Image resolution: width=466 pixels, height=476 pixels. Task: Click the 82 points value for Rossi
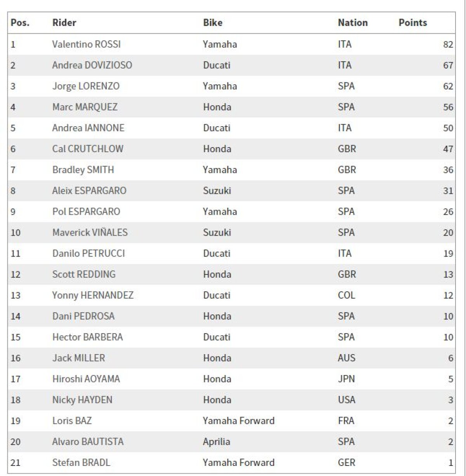(x=448, y=44)
